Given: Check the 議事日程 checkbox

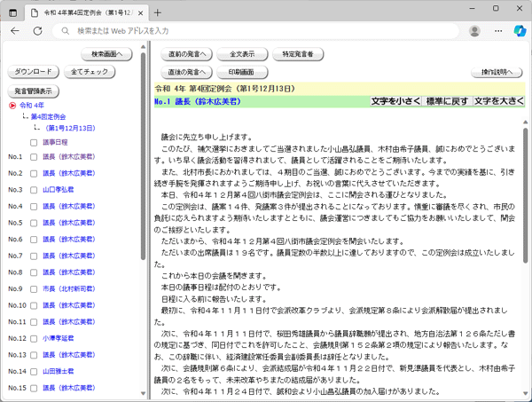Looking at the screenshot, I should coord(34,143).
